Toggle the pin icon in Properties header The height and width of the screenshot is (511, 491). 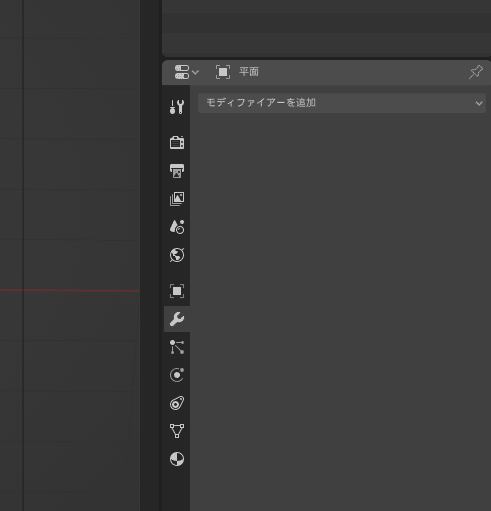[476, 72]
